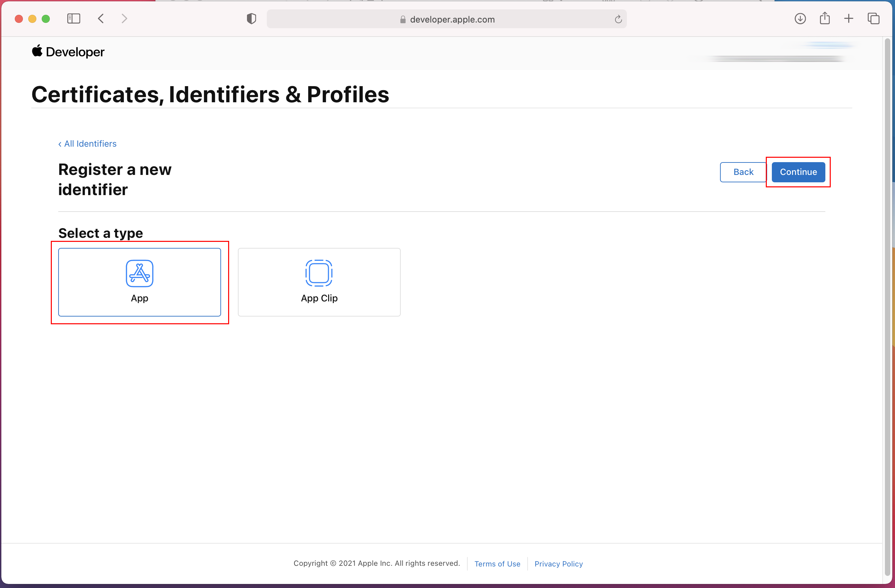This screenshot has height=588, width=895.
Task: Show the downloads icon in the toolbar
Action: click(x=800, y=19)
